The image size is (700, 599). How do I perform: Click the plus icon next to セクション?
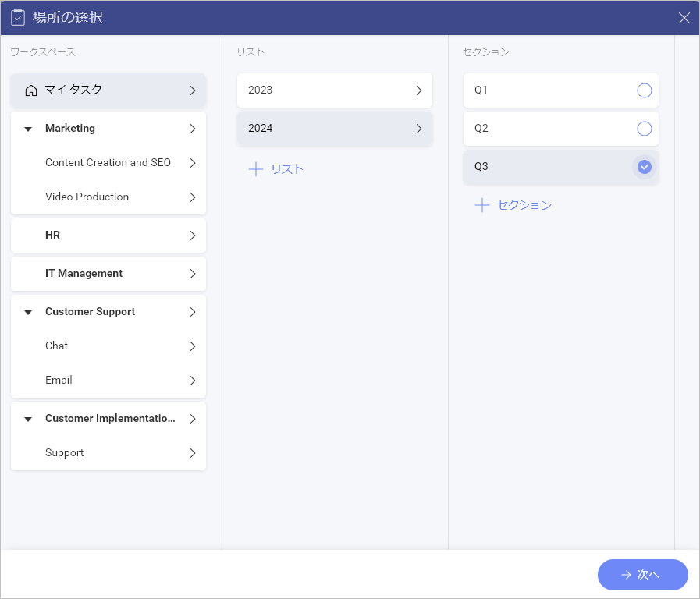[482, 205]
